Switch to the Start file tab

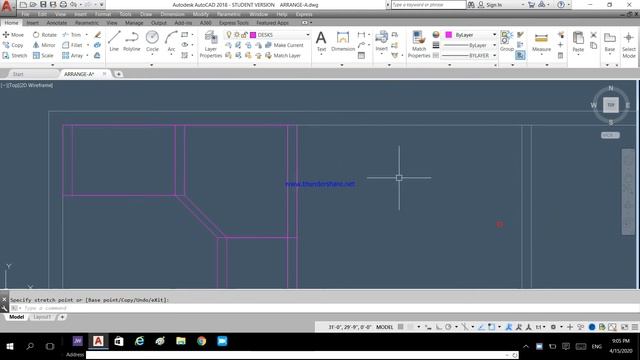[x=18, y=74]
